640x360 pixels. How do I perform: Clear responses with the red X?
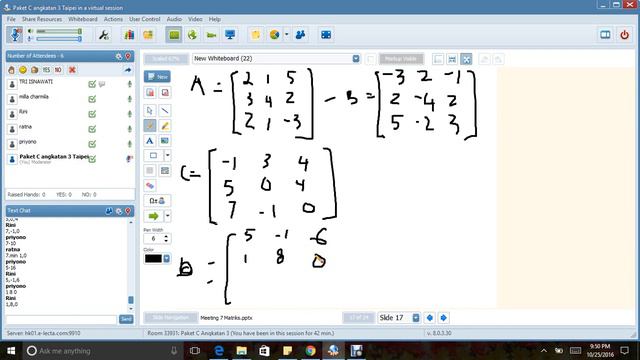[x=72, y=70]
